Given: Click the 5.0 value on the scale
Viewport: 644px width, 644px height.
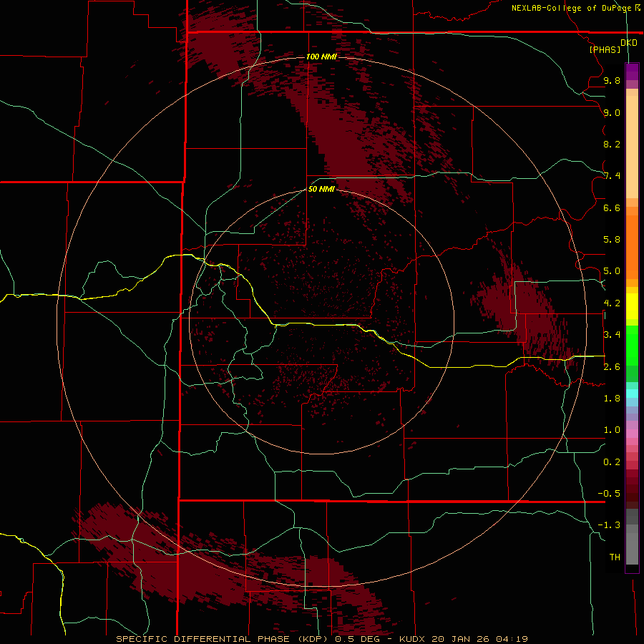Looking at the screenshot, I should click(x=612, y=271).
